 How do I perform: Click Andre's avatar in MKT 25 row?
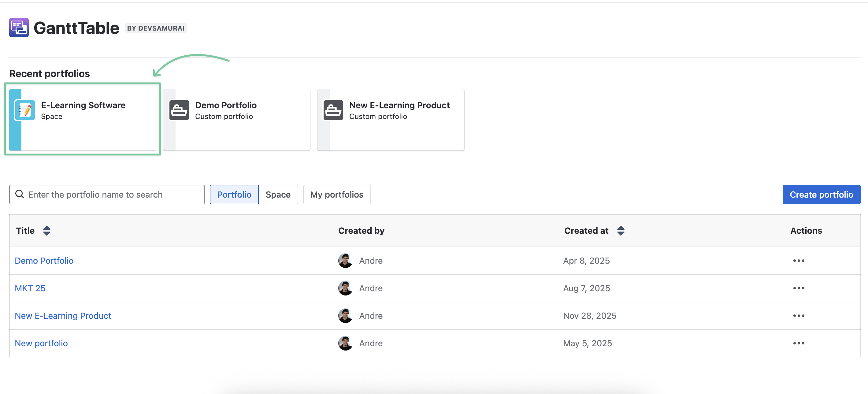coord(345,288)
